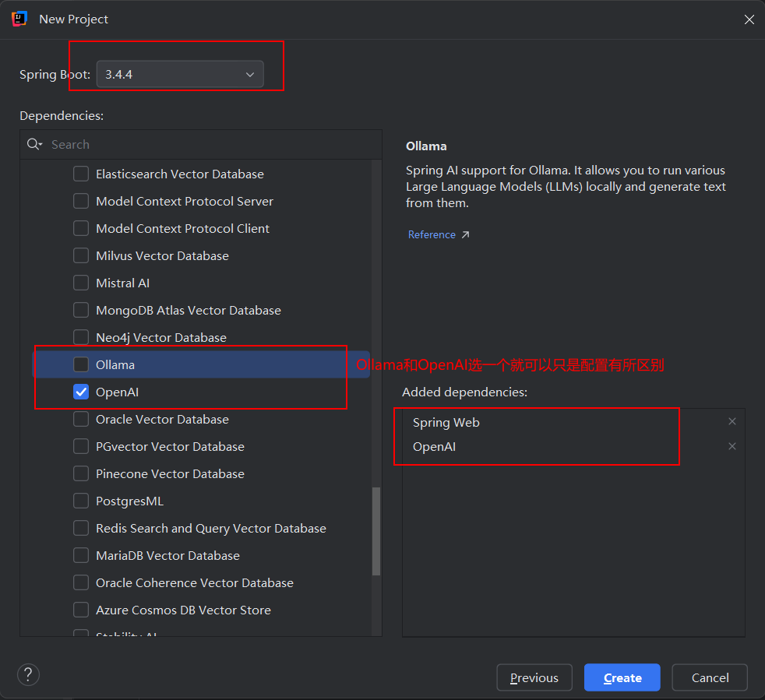Select the Pinecone Vector Database label
This screenshot has width=765, height=700.
171,473
